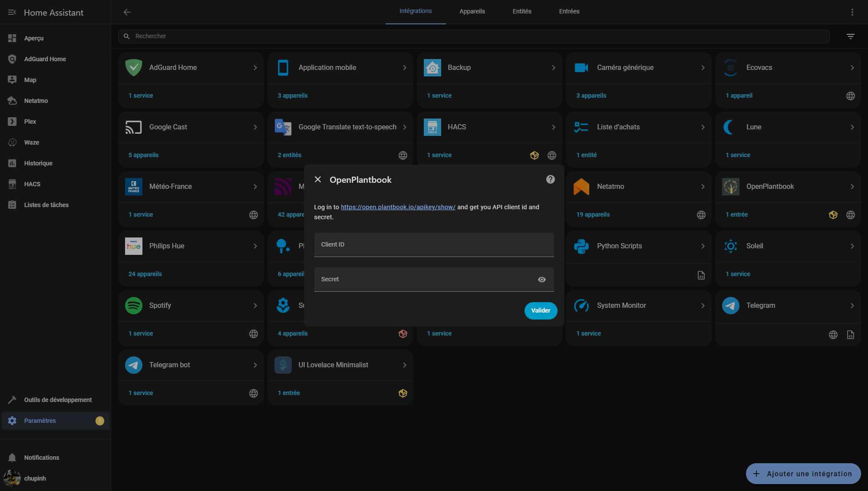868x491 pixels.
Task: Expand the Telegram integration chevron
Action: click(852, 306)
